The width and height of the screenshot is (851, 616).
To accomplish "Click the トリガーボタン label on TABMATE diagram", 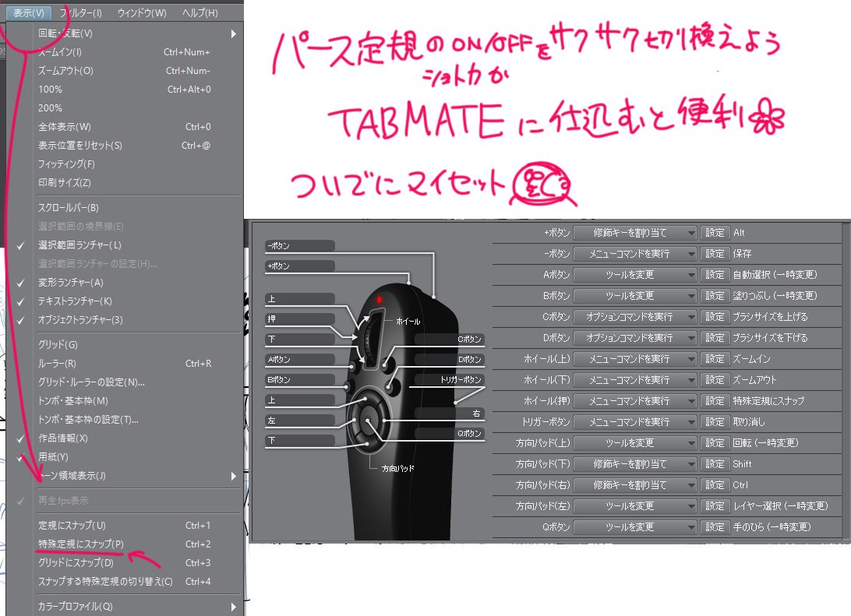I will 450,379.
